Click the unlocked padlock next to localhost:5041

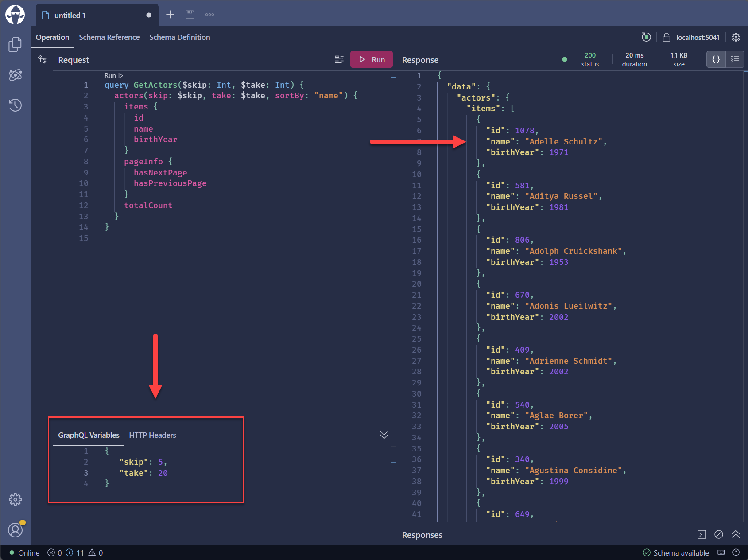[667, 37]
